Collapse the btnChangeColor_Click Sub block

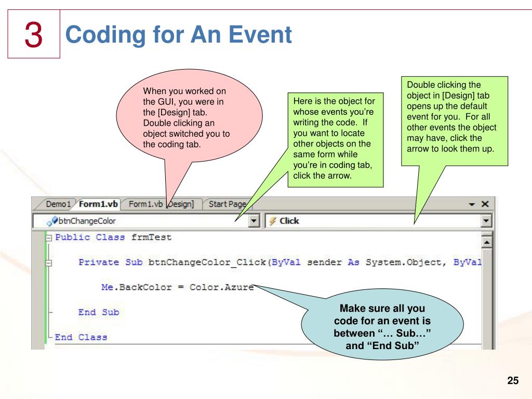tap(49, 263)
